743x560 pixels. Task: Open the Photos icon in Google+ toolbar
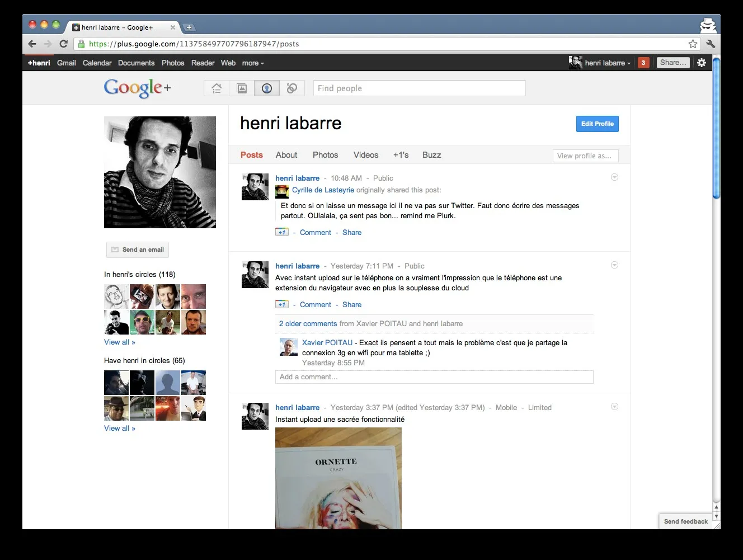242,88
